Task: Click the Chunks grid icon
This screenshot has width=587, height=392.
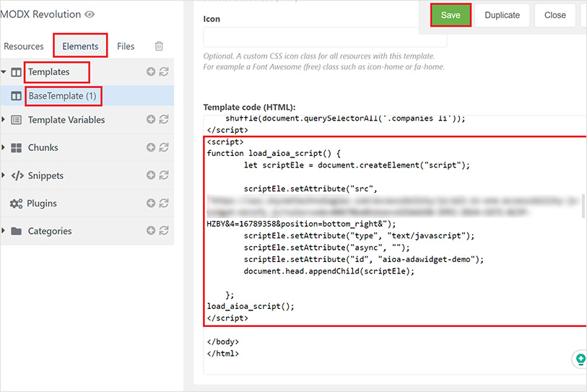Action: (16, 147)
